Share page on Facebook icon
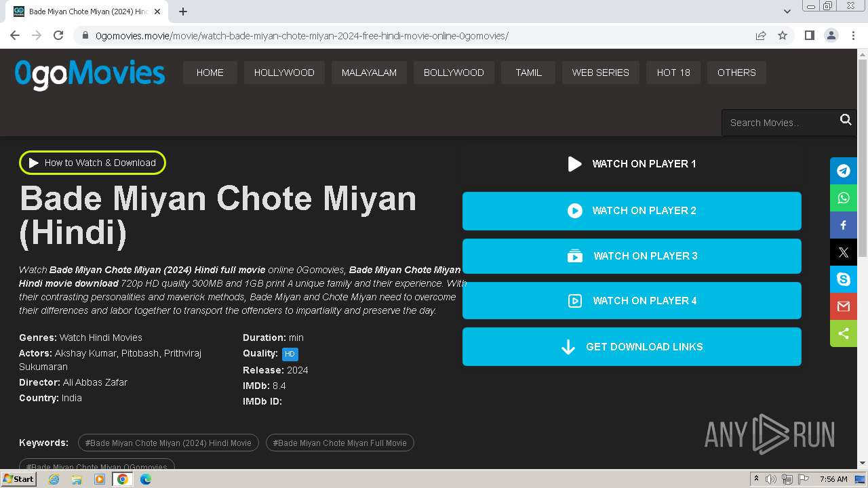 (x=844, y=225)
